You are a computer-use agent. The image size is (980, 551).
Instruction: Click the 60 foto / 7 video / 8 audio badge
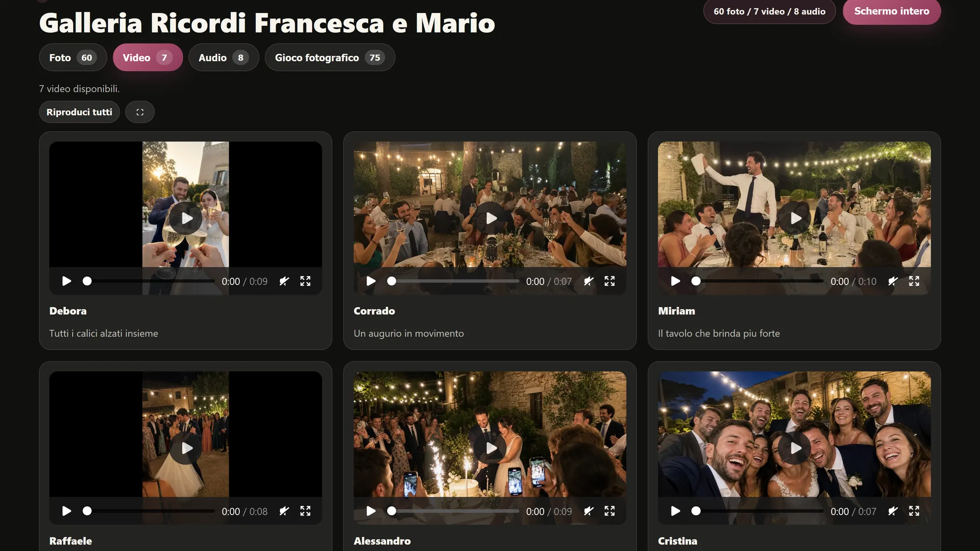(x=769, y=11)
